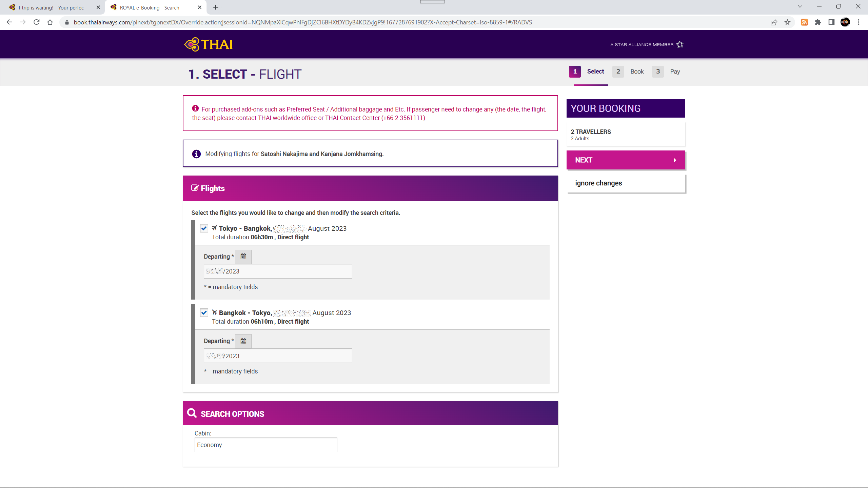Click the magnifier icon in Search Options header

pyautogui.click(x=192, y=413)
